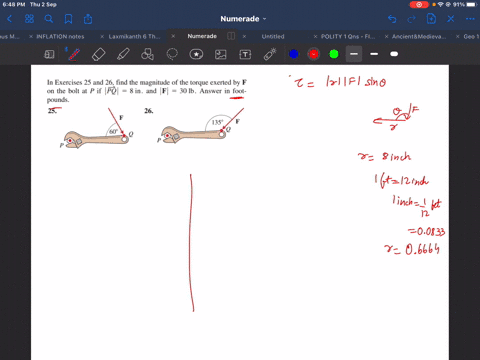Tap the bookmark icon
Screen dimensions: 480x360
click(x=68, y=19)
